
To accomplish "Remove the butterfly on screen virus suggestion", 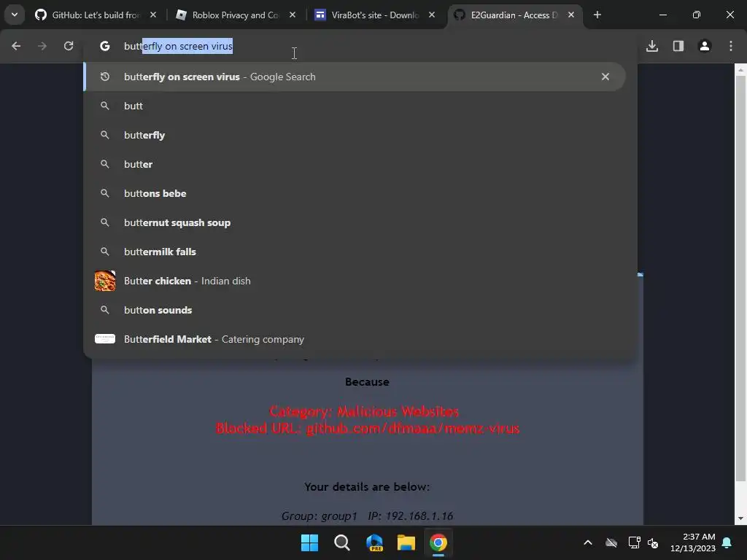I will pos(605,77).
